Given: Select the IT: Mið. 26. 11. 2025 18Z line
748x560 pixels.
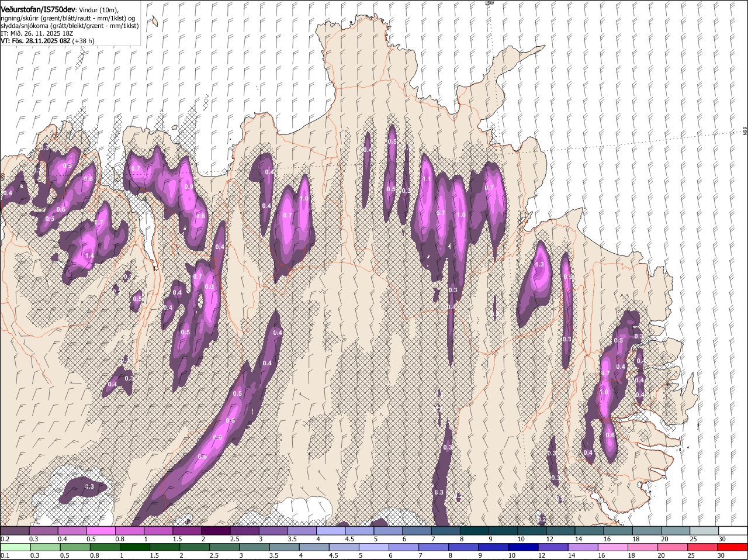Looking at the screenshot, I should 37,33.
